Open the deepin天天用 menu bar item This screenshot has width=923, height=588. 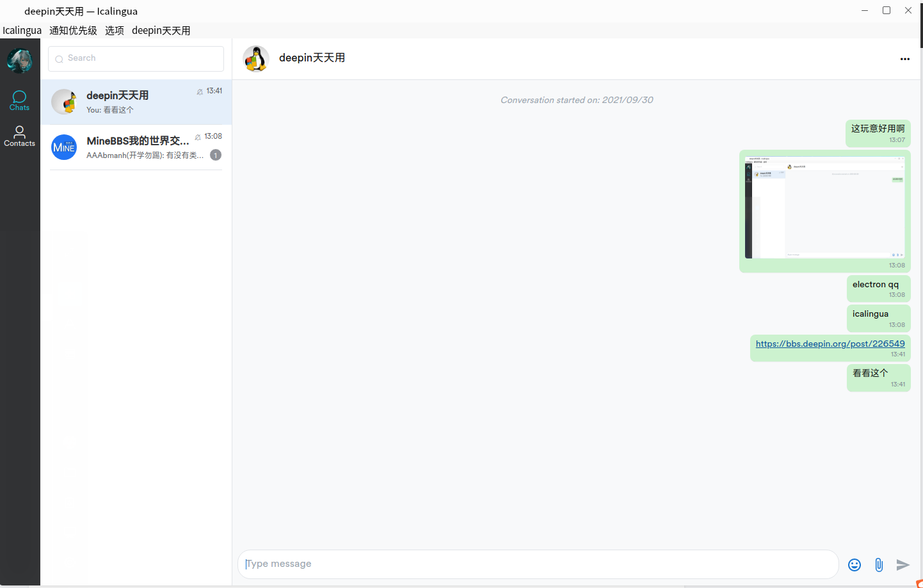[x=161, y=30]
